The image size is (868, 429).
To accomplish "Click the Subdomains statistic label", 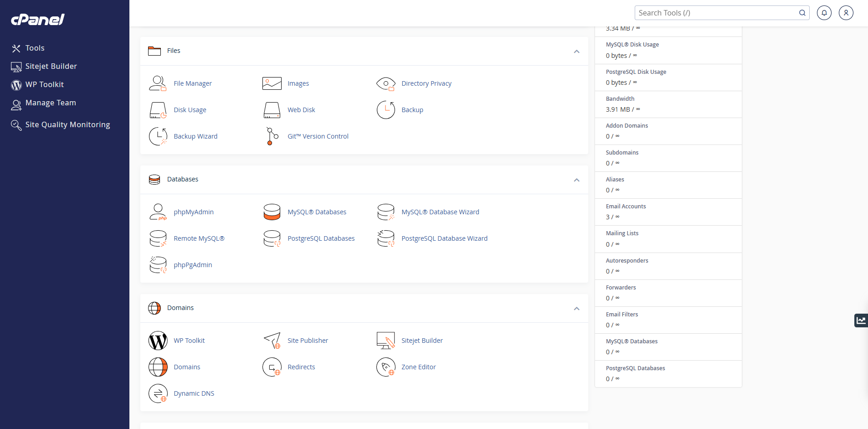I will [622, 153].
